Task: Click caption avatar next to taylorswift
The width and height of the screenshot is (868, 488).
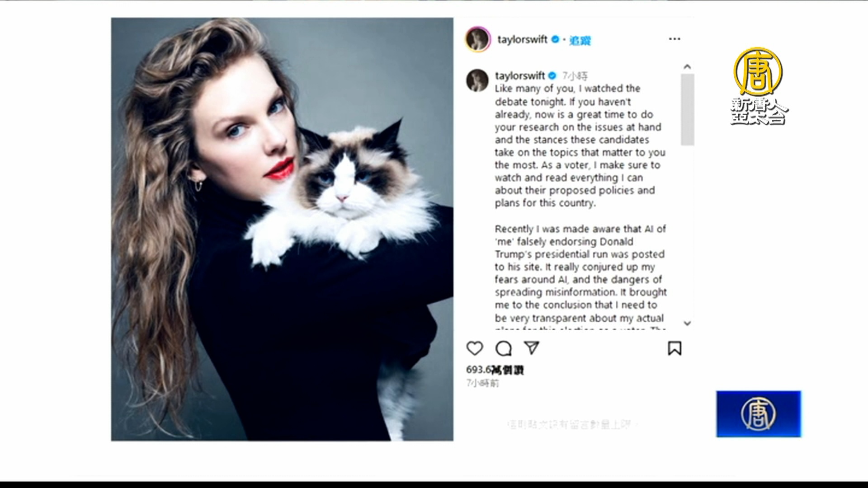Action: [477, 81]
